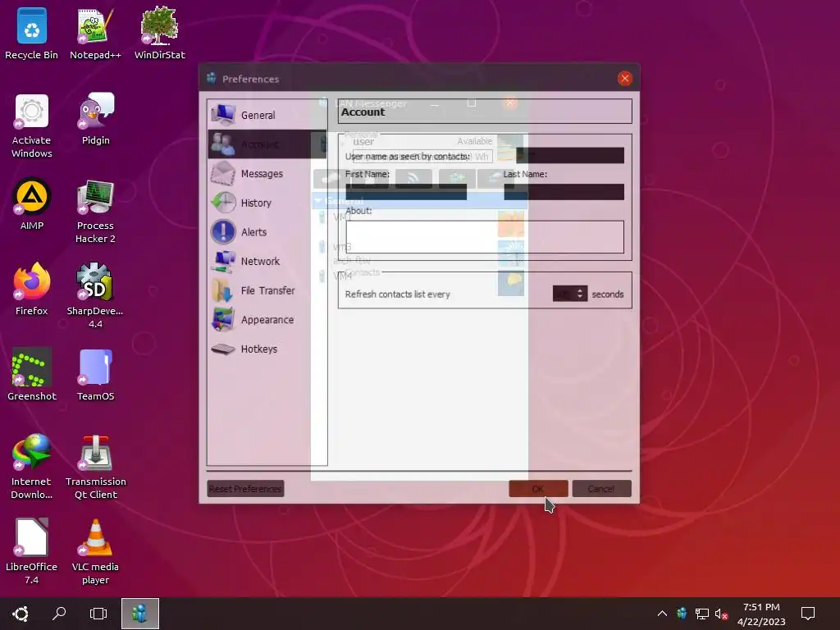Open the network tray icon
Viewport: 840px width, 630px height.
tap(702, 614)
